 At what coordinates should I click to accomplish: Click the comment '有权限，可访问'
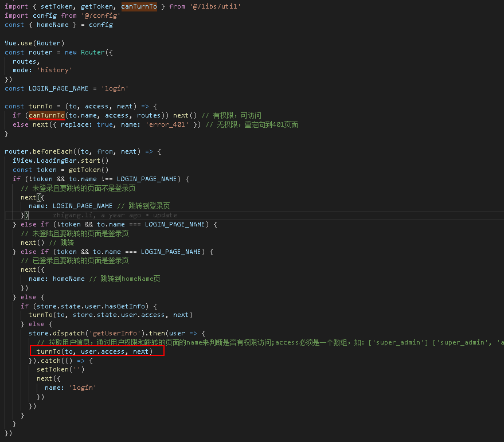[237, 115]
